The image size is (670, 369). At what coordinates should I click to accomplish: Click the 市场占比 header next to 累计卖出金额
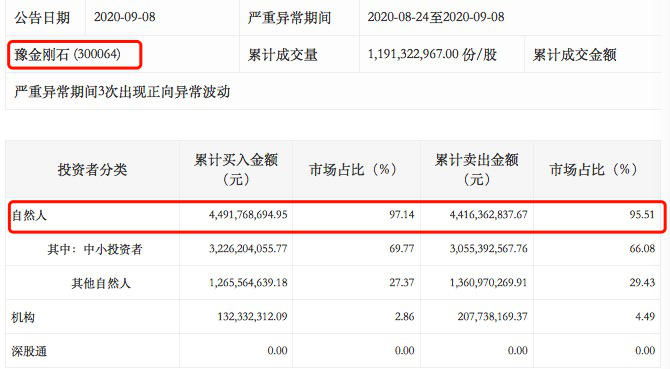pos(593,170)
